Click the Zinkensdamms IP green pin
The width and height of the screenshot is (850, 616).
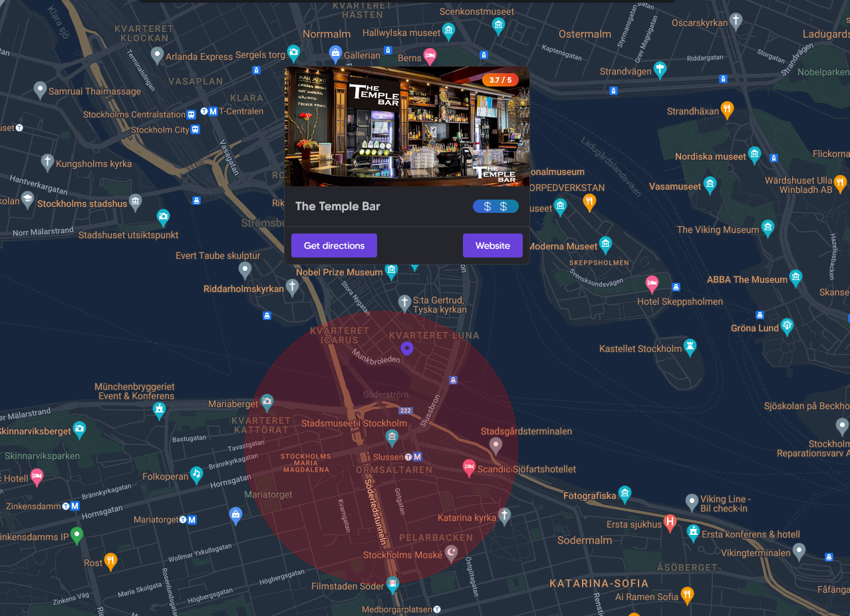pos(77,535)
